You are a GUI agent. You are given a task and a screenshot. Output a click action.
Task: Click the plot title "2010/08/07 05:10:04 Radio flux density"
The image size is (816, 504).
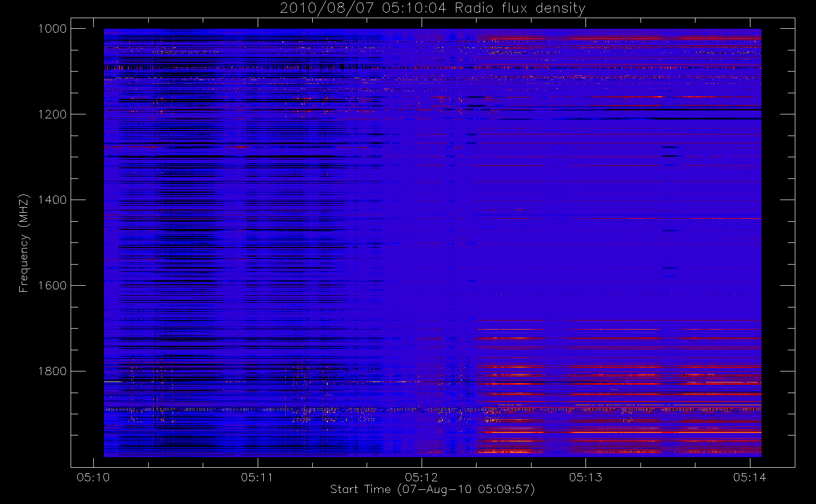pyautogui.click(x=433, y=9)
